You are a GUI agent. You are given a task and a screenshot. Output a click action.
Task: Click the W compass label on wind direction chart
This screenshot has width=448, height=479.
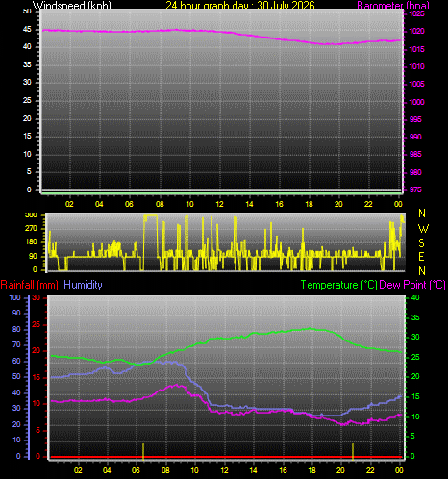tap(423, 229)
